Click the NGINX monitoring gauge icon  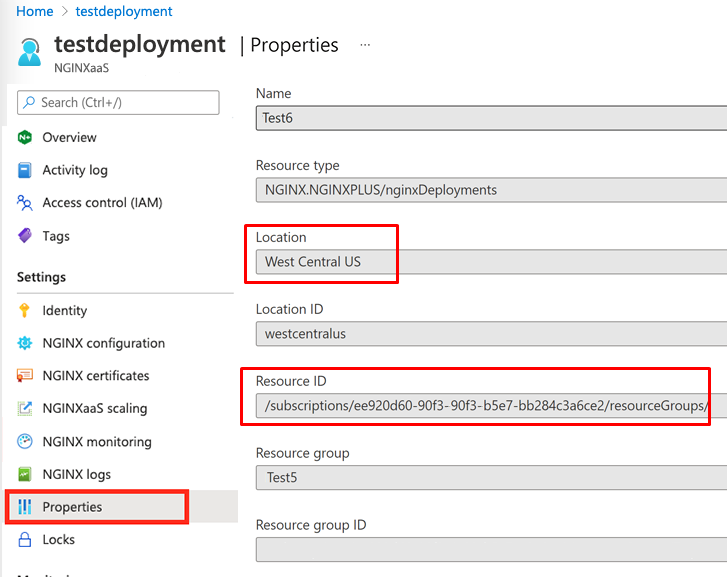tap(25, 442)
